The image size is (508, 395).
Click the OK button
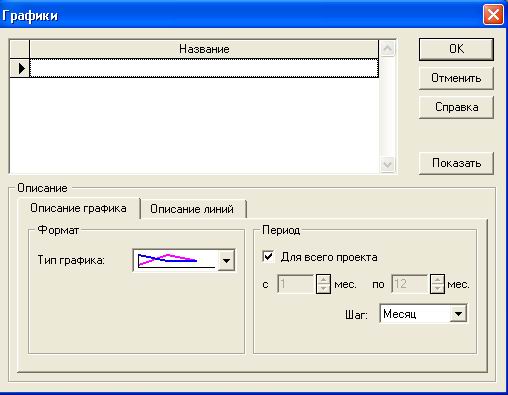pos(456,49)
